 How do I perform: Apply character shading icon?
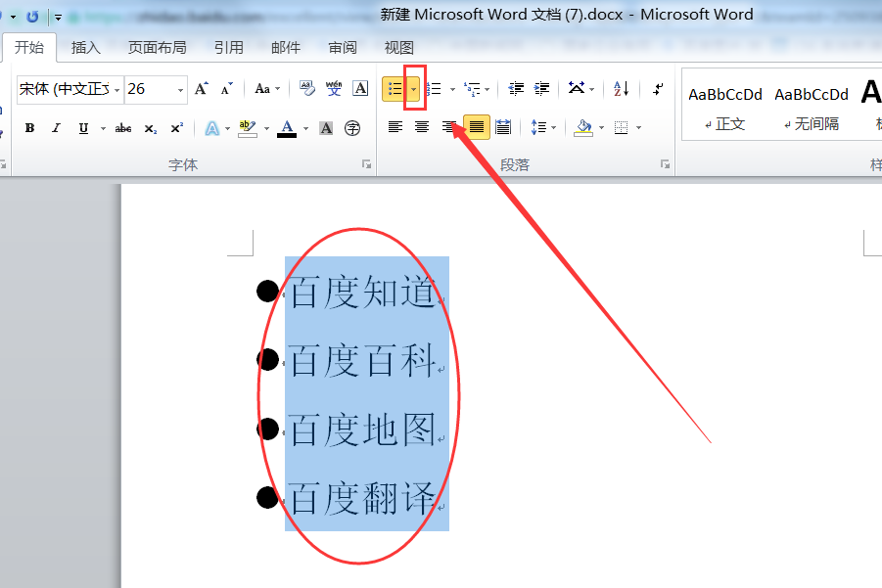(x=326, y=128)
